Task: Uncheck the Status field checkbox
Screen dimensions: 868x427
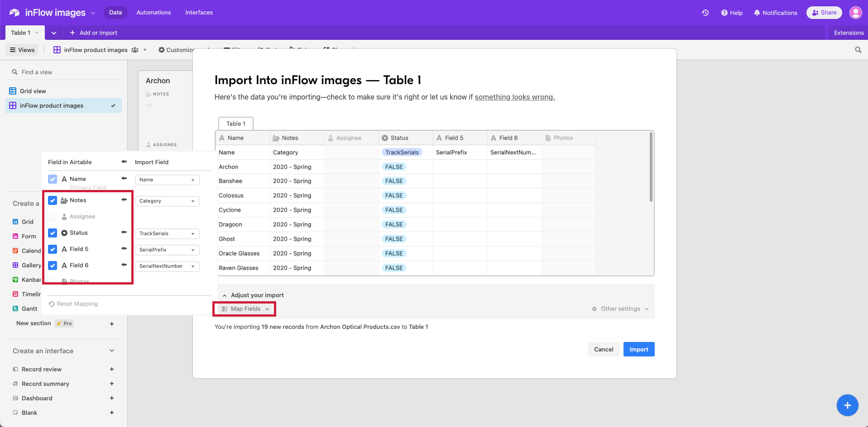Action: coord(53,233)
